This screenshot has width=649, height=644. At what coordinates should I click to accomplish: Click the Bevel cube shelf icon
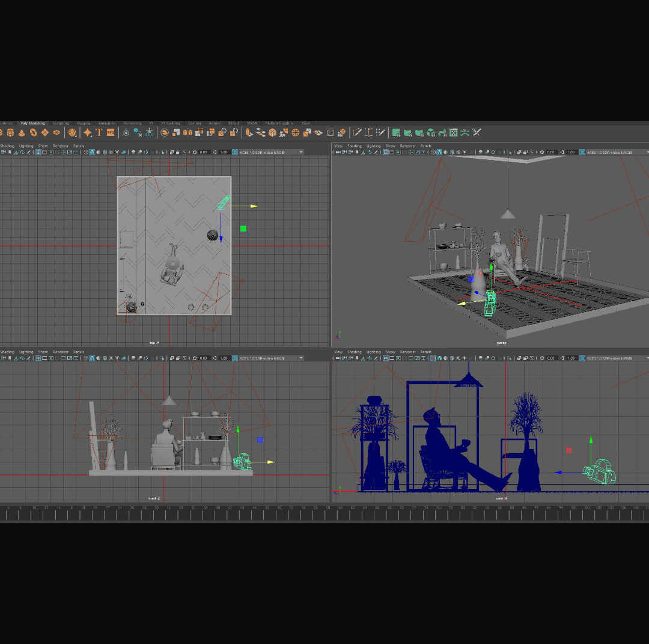point(272,133)
